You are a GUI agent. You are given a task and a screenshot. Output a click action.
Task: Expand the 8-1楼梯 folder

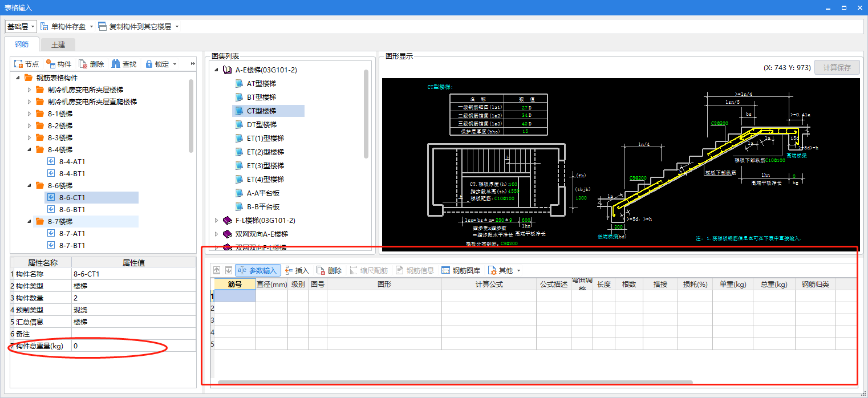(30, 113)
